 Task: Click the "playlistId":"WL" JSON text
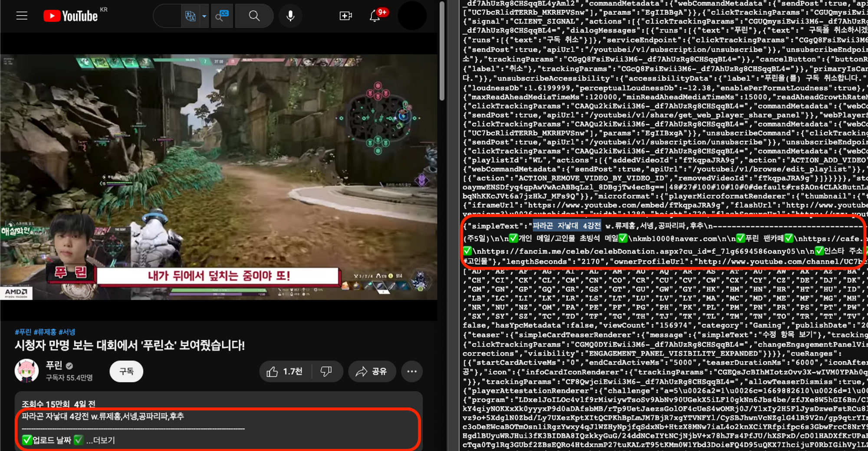503,160
